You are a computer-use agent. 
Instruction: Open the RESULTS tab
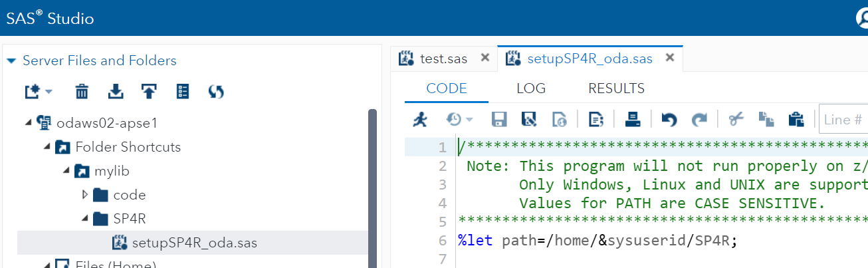(616, 88)
